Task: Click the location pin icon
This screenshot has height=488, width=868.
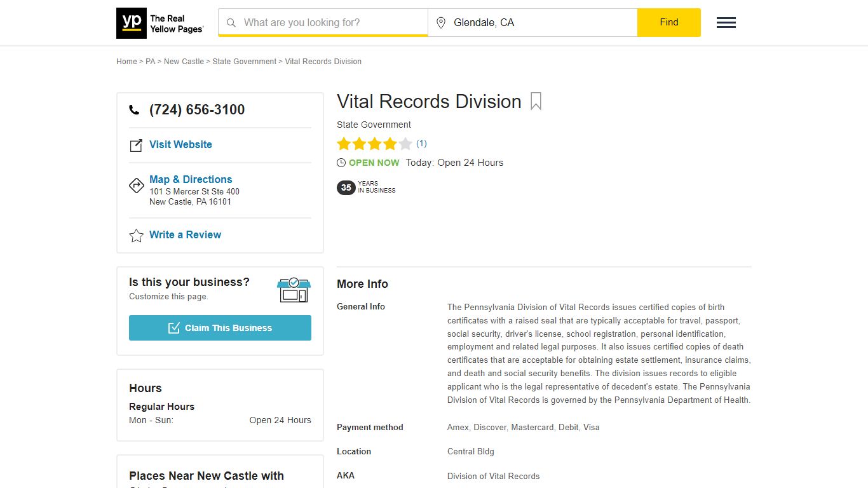Action: click(x=441, y=23)
